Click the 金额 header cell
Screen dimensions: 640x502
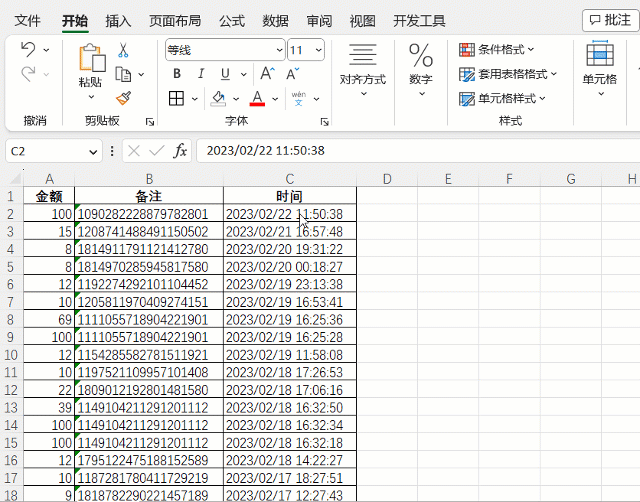(x=49, y=196)
